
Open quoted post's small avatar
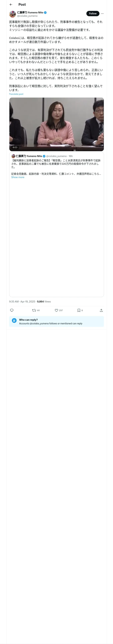(13, 156)
